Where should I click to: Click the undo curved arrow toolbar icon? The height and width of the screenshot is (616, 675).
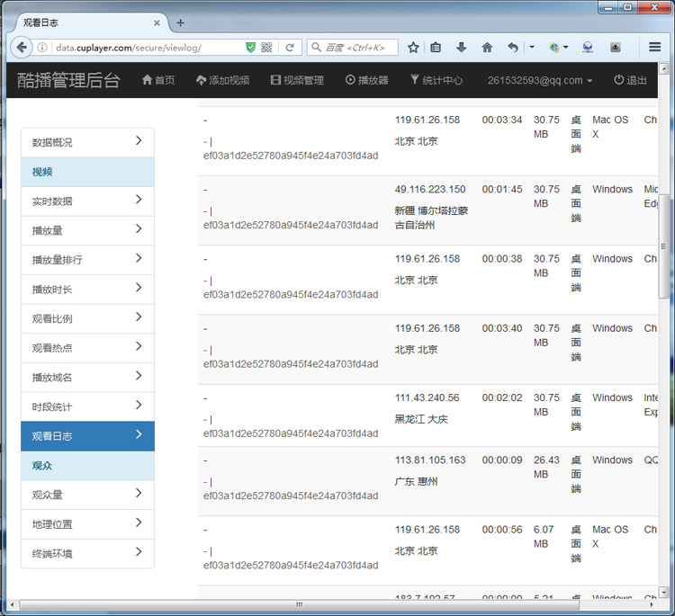(512, 48)
